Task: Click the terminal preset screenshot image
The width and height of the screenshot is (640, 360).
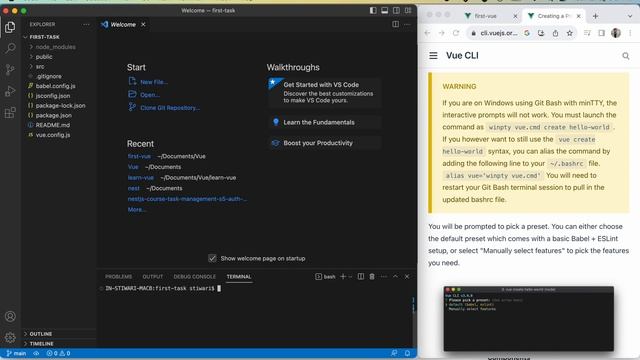Action: (529, 319)
